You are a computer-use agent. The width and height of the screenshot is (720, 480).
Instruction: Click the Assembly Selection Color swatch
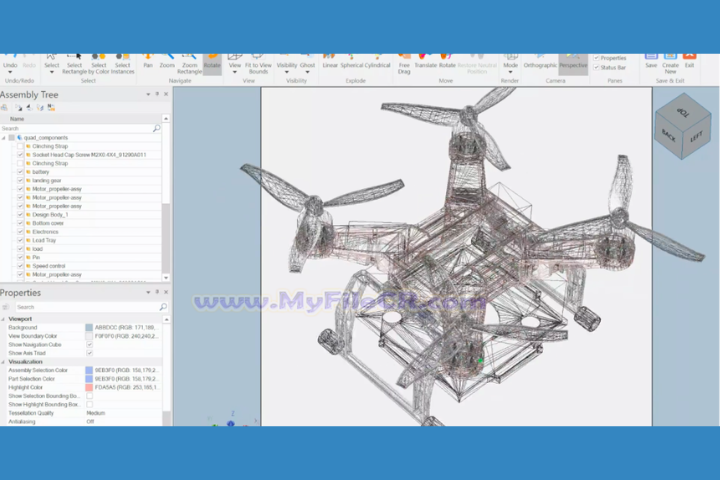coord(89,370)
